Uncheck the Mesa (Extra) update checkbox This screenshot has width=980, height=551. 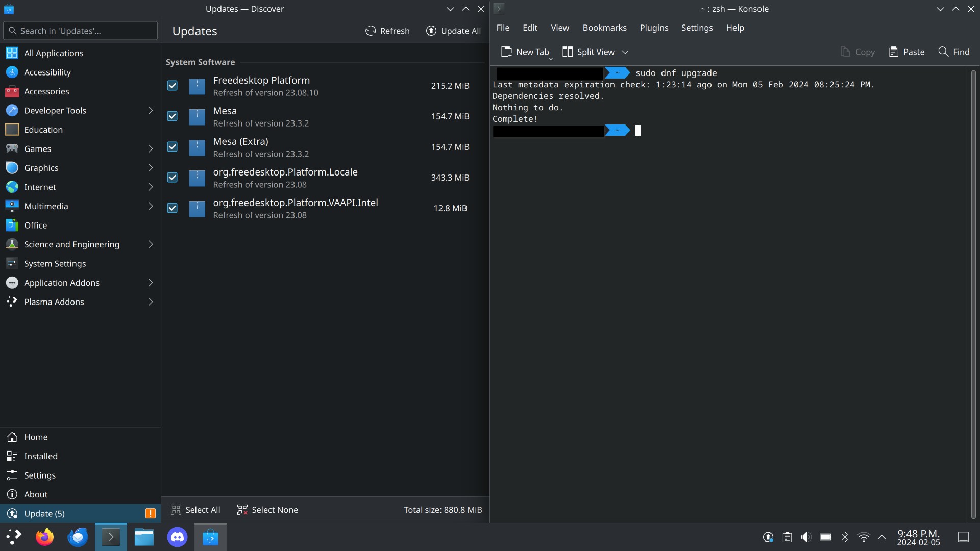click(x=173, y=147)
